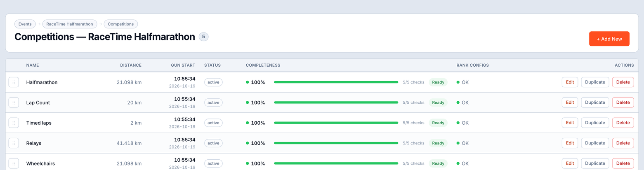644x170 pixels.
Task: Click the NAME column header
Action: tap(33, 65)
